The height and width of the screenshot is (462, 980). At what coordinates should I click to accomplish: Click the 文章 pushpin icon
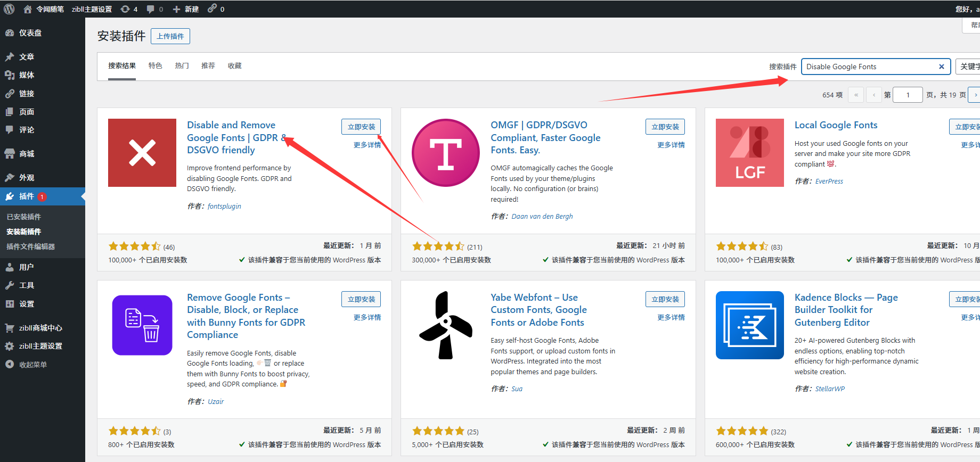coord(10,57)
